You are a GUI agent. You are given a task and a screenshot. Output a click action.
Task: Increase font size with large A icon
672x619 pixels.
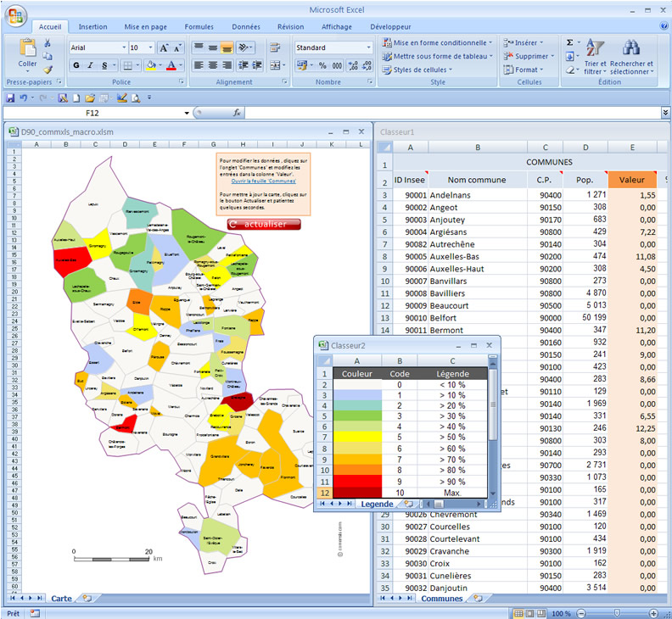click(164, 48)
